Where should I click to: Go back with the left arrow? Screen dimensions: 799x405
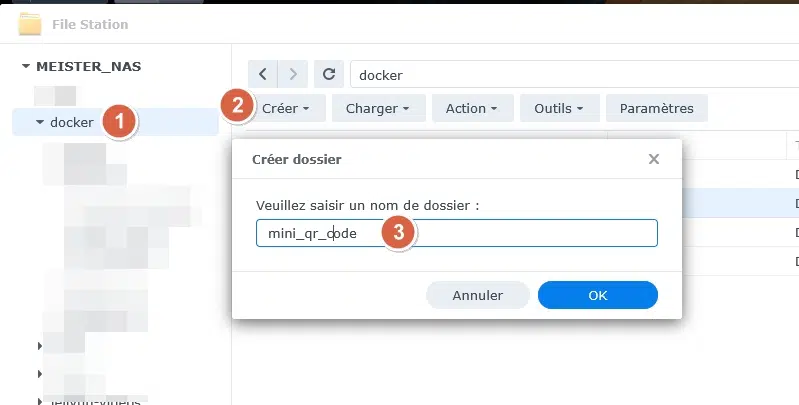tap(262, 74)
